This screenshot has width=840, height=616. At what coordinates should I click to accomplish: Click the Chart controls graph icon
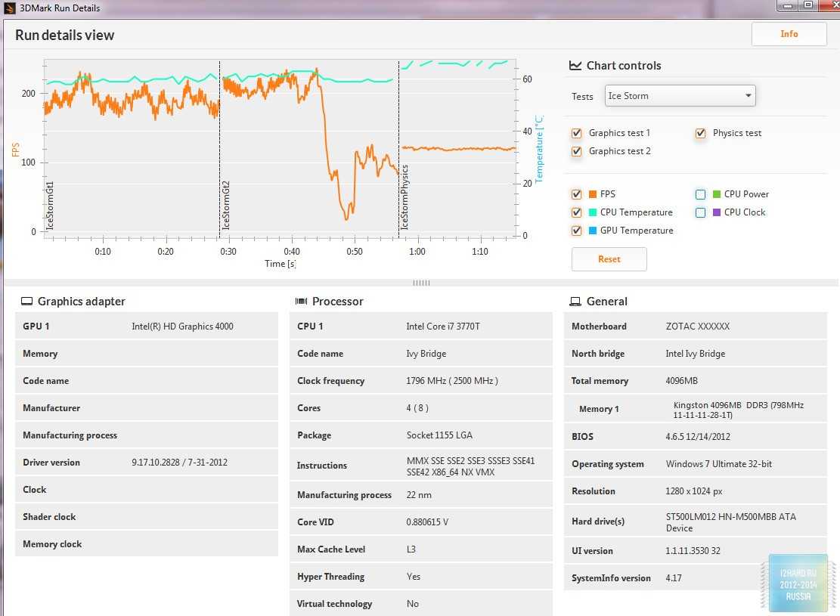tap(575, 66)
